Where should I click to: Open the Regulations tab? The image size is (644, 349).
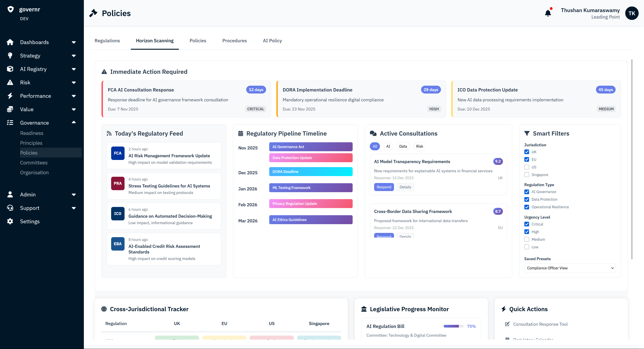click(107, 40)
